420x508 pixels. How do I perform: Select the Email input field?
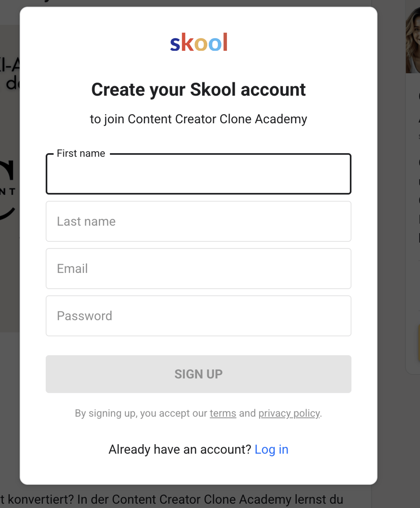click(198, 269)
